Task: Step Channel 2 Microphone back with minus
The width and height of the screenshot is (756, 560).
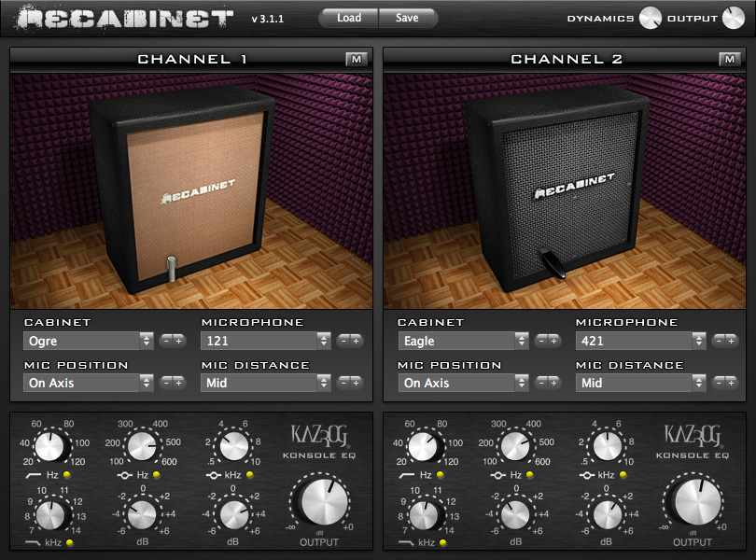Action: [x=719, y=341]
